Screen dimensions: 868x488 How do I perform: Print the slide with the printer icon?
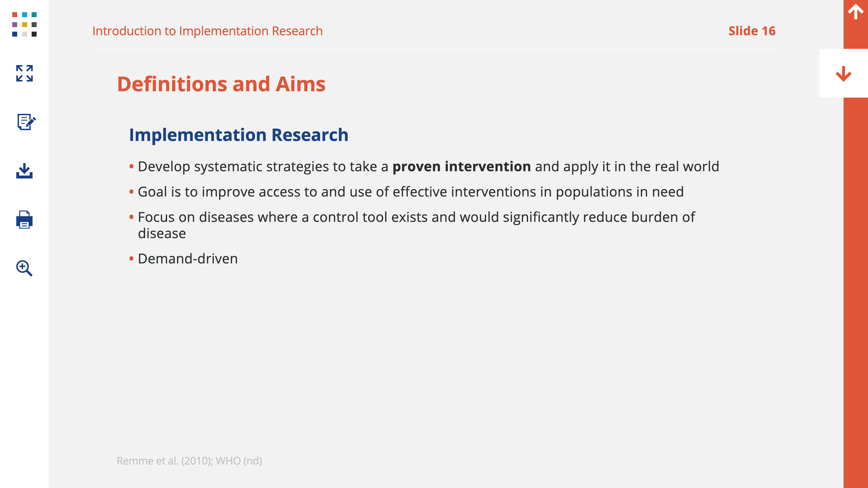coord(24,220)
